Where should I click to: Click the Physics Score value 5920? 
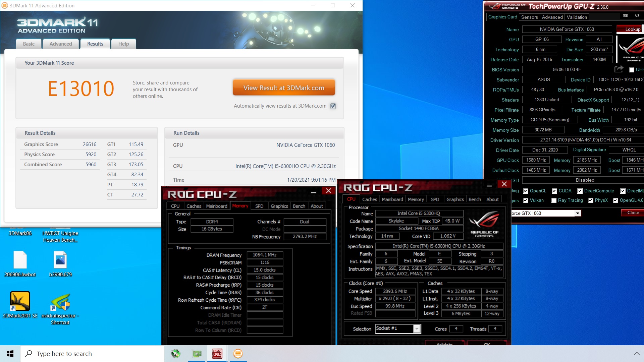click(91, 155)
